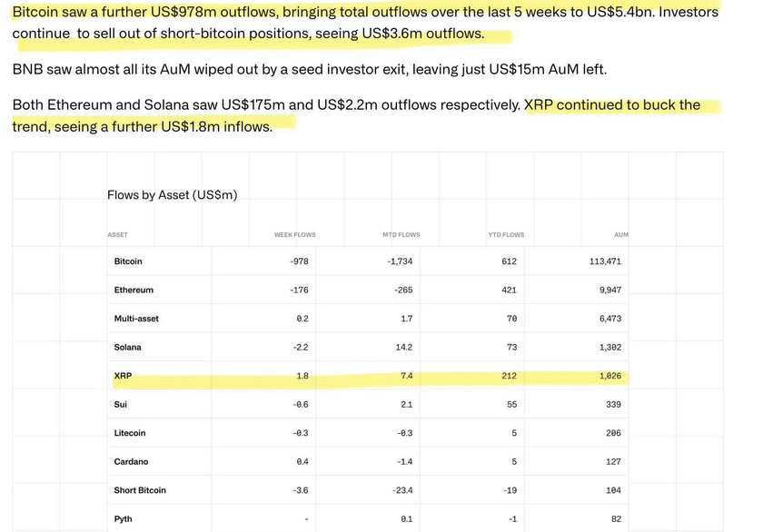763x532 pixels.
Task: Click the BNB AuM wiped out paragraph
Action: click(310, 70)
